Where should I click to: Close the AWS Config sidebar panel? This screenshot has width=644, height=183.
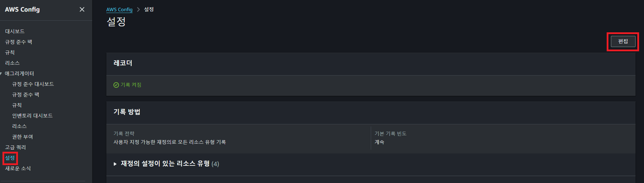coord(82,9)
